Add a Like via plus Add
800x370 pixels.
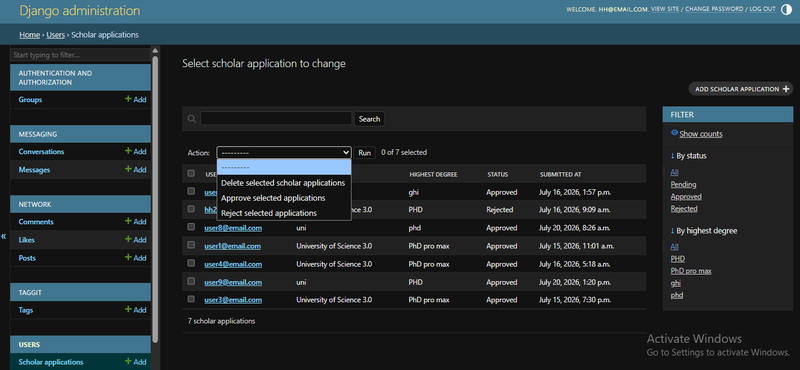pos(136,240)
